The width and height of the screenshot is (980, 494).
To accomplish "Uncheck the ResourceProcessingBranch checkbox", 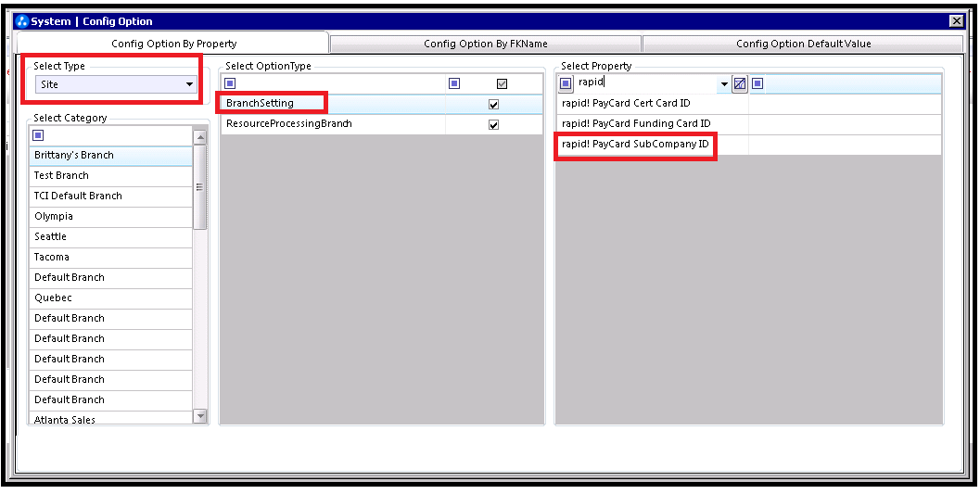I will (x=494, y=125).
